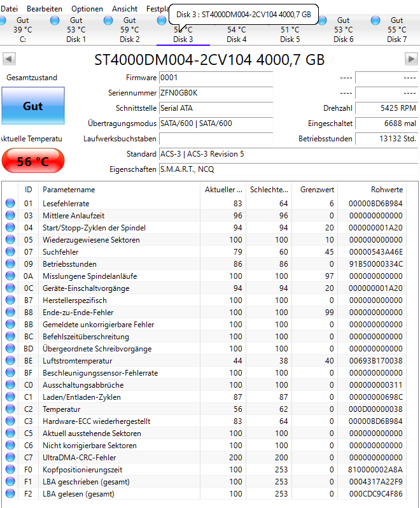Click status icon for Laden/Entladen-Zyklen row
The image size is (420, 508).
[10, 397]
